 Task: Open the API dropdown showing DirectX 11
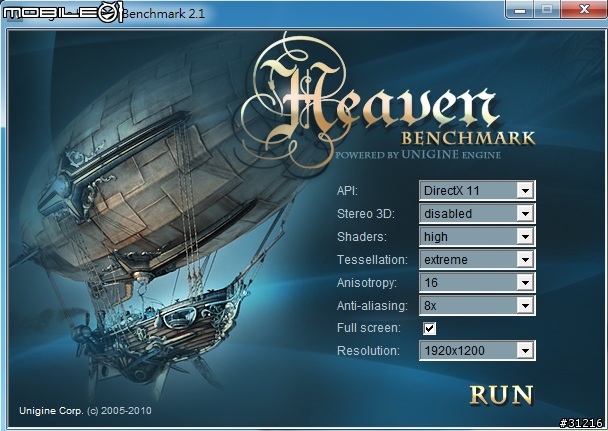[477, 190]
